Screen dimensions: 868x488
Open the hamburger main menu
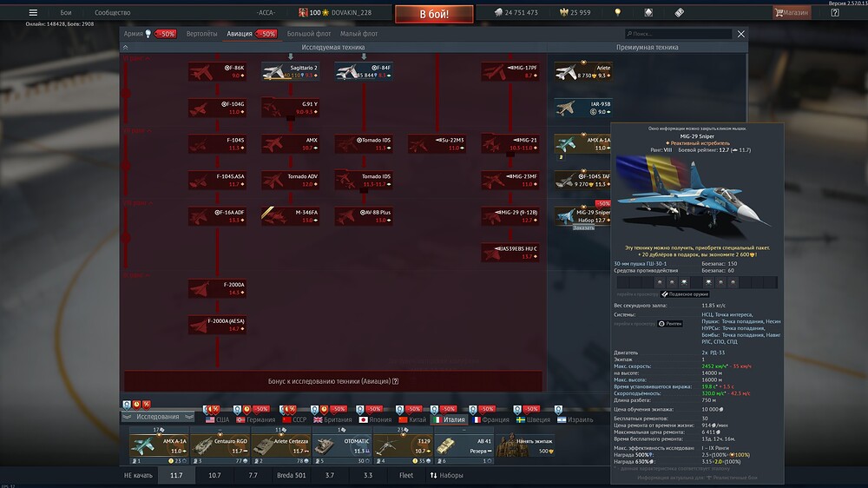tap(33, 12)
